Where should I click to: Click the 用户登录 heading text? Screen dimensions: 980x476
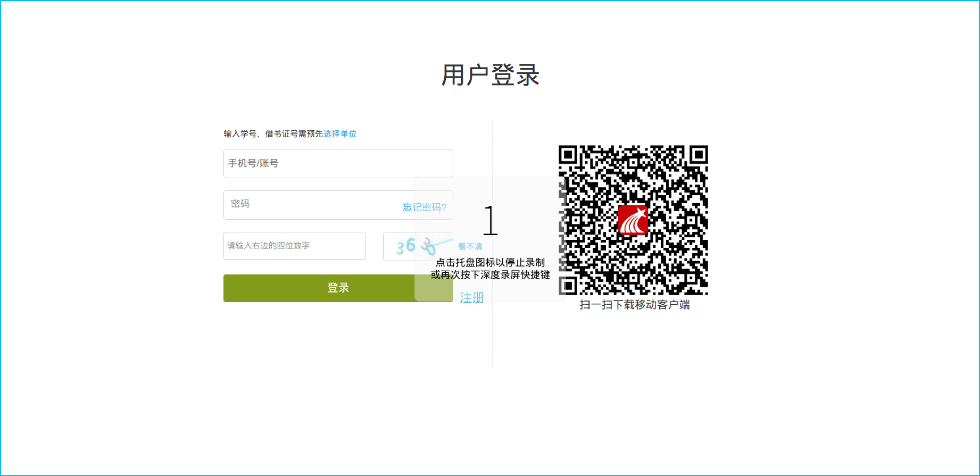491,74
